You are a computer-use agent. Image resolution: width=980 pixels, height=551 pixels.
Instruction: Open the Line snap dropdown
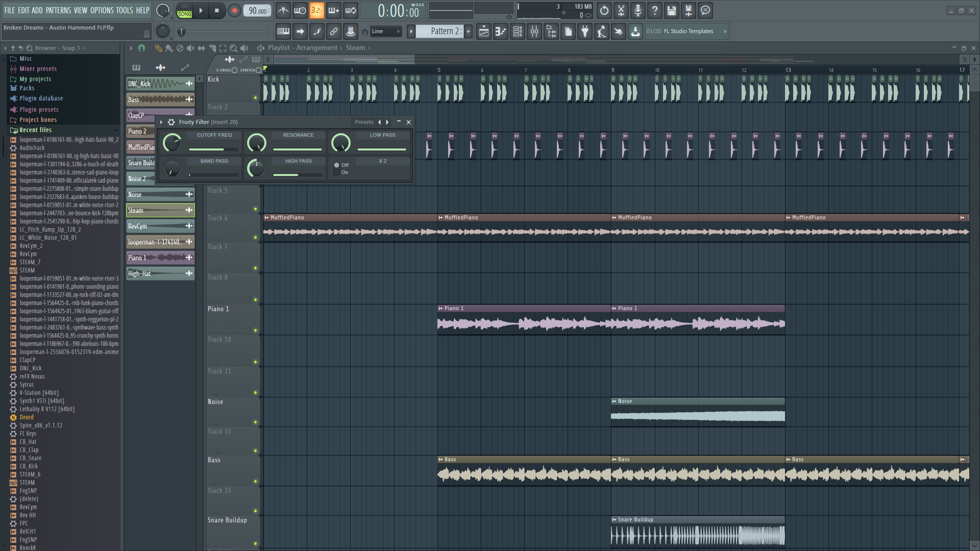386,32
